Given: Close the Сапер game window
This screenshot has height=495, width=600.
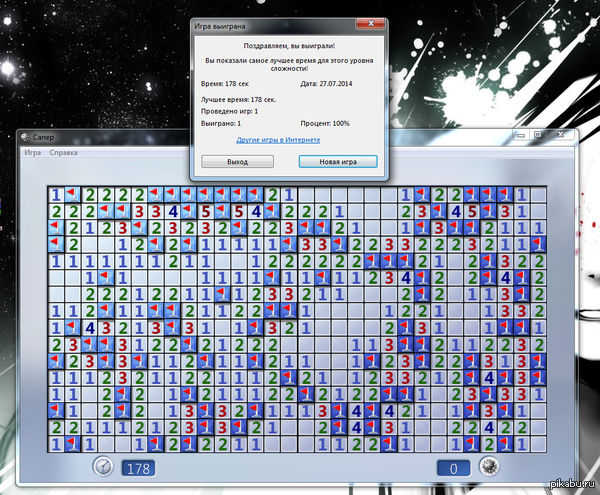Looking at the screenshot, I should click(558, 135).
